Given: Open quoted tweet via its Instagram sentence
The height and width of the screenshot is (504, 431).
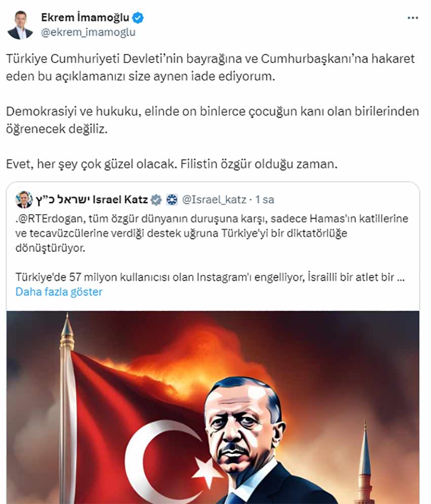Looking at the screenshot, I should (x=210, y=277).
